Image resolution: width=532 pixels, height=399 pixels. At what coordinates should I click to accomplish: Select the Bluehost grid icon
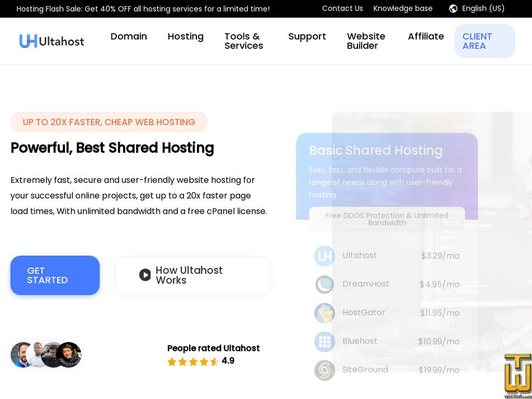[x=324, y=341]
